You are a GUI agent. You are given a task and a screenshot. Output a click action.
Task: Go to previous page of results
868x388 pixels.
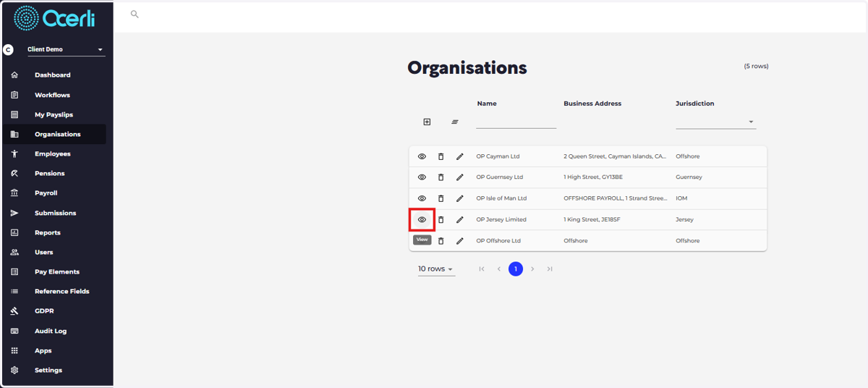[498, 269]
